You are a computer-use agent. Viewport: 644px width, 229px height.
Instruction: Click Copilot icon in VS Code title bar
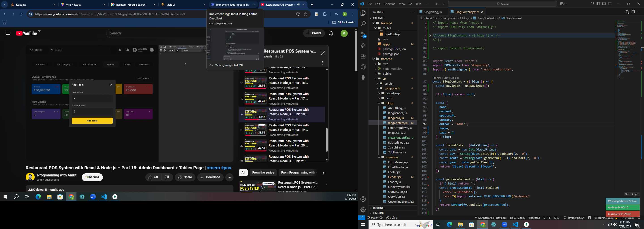562,4
